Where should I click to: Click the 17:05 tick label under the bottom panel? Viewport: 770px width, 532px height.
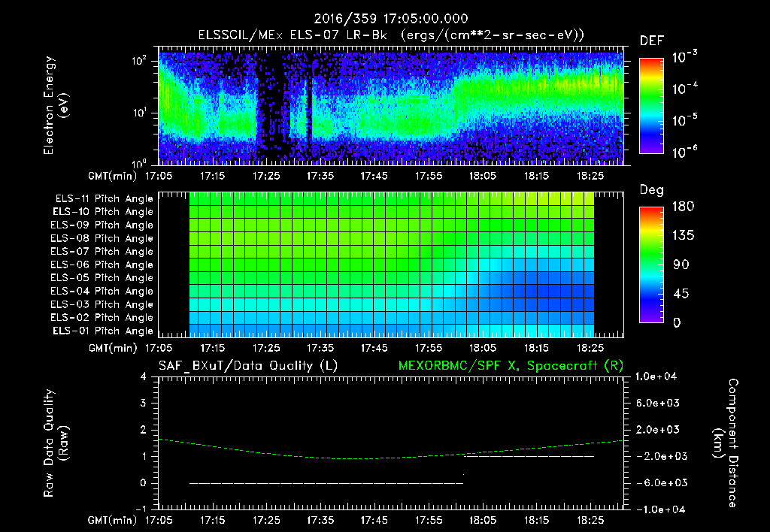point(159,520)
